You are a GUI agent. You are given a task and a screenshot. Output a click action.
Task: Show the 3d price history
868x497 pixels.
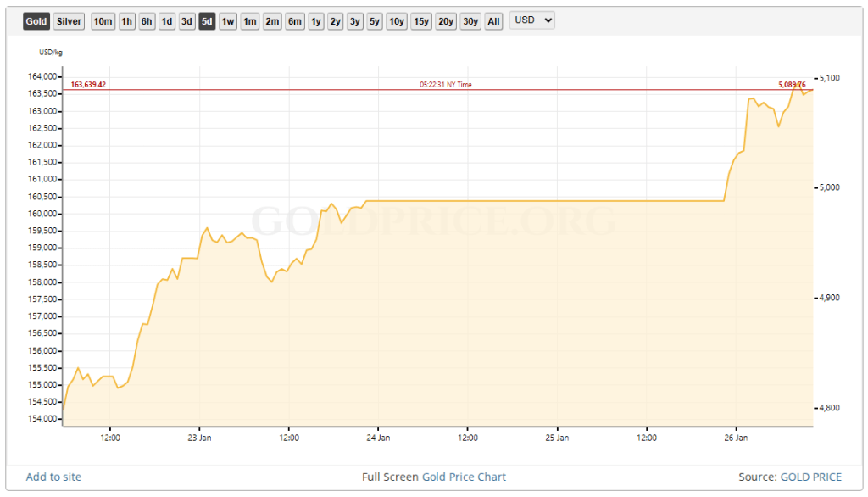pyautogui.click(x=186, y=20)
